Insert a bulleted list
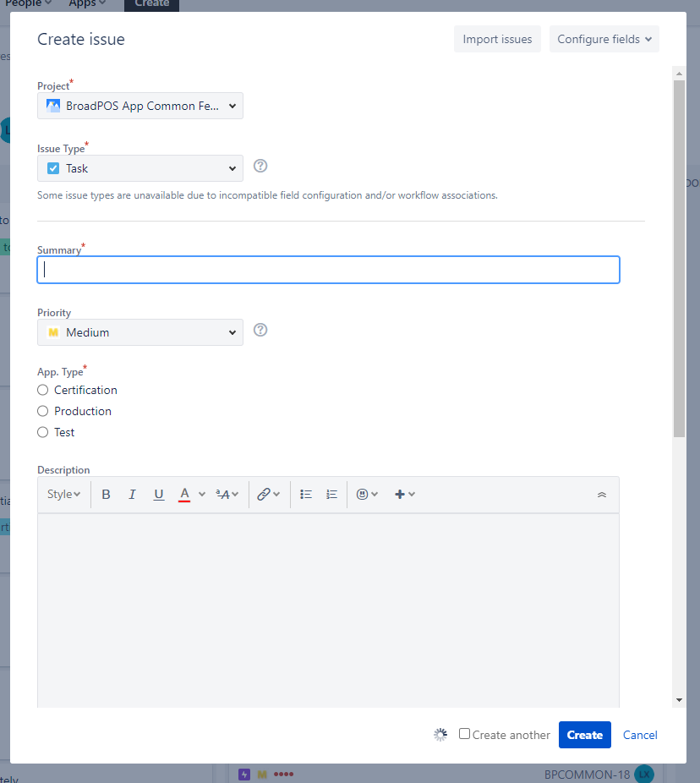 click(x=305, y=495)
